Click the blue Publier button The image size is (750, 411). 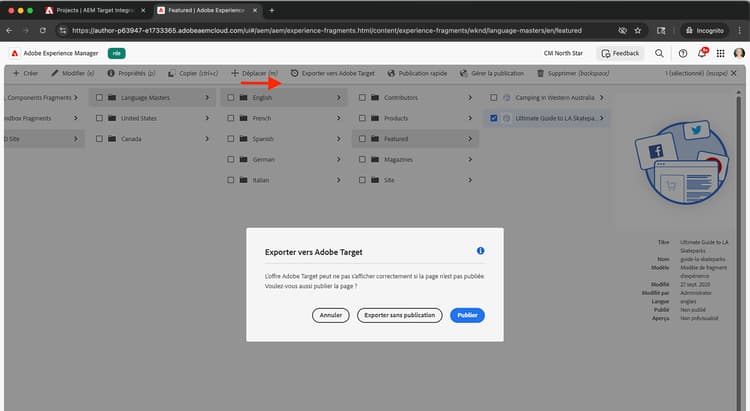pyautogui.click(x=467, y=315)
